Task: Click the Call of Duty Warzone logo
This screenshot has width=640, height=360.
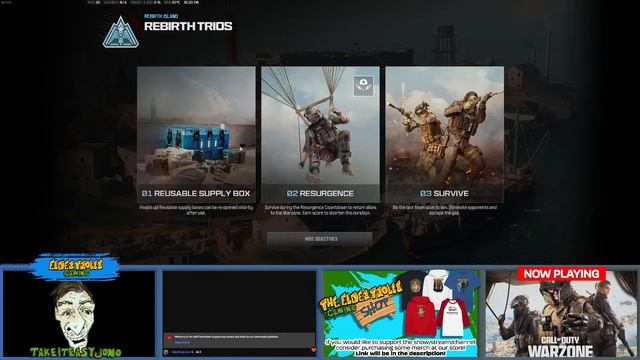Action: coord(560,347)
